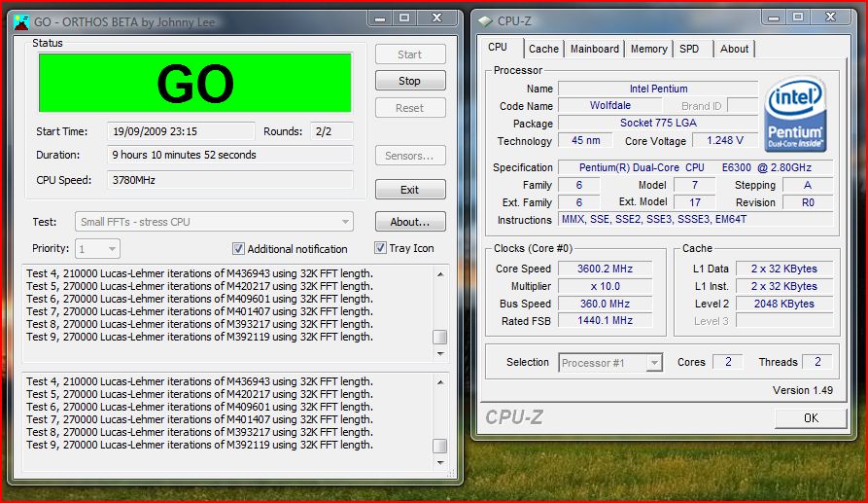Click Test 7 line in the upper log
The width and height of the screenshot is (868, 503).
200,311
